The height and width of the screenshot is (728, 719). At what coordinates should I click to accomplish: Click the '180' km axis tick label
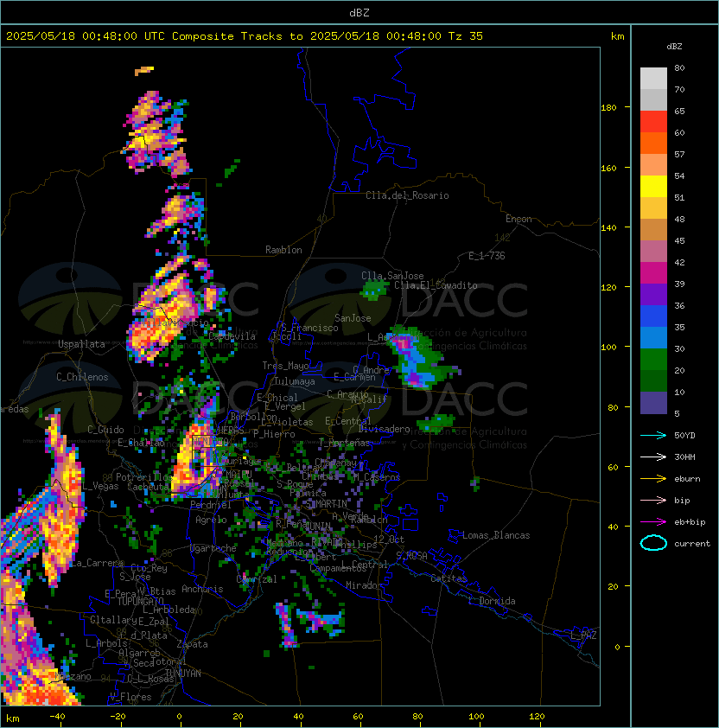coord(608,108)
